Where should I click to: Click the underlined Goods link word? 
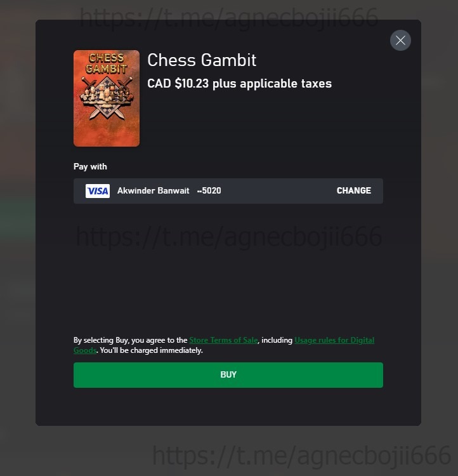[x=85, y=350]
